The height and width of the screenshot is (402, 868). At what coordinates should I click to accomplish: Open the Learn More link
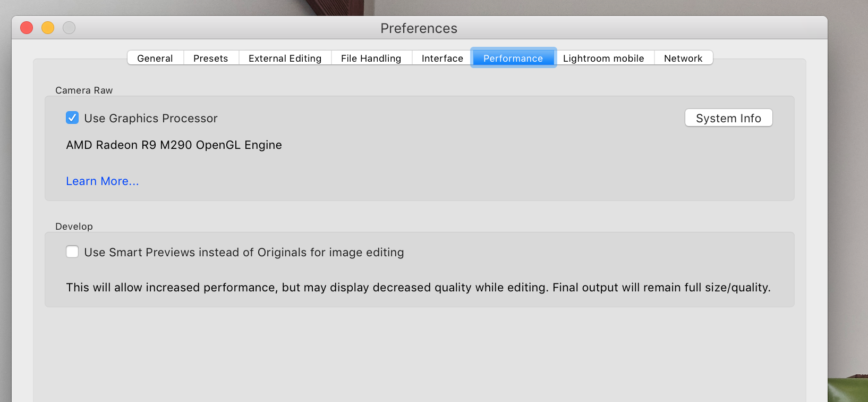pyautogui.click(x=103, y=181)
